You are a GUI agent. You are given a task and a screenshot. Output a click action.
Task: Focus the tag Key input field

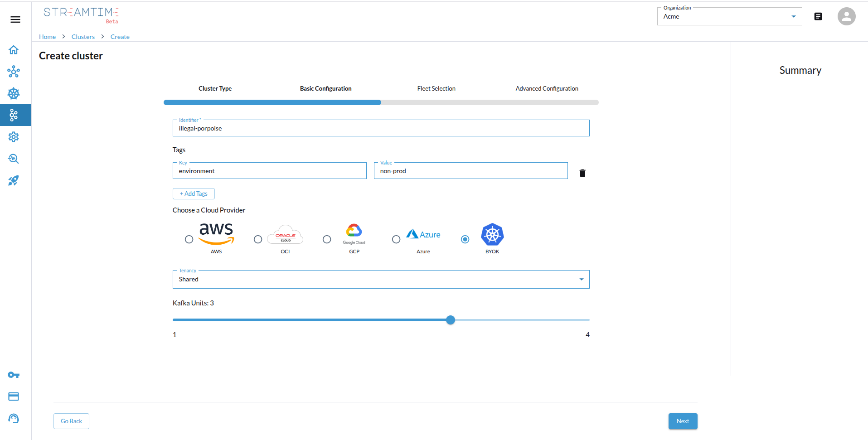[x=270, y=170]
